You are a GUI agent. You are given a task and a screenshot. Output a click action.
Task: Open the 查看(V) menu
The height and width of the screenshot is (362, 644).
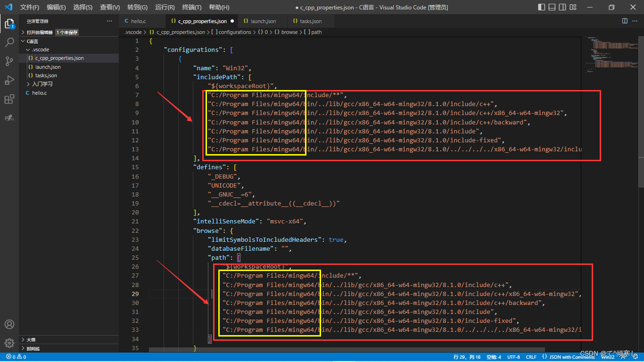[110, 7]
